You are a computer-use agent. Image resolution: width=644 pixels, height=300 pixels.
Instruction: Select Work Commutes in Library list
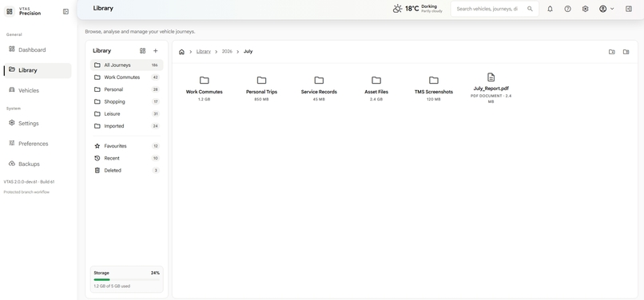pyautogui.click(x=126, y=77)
